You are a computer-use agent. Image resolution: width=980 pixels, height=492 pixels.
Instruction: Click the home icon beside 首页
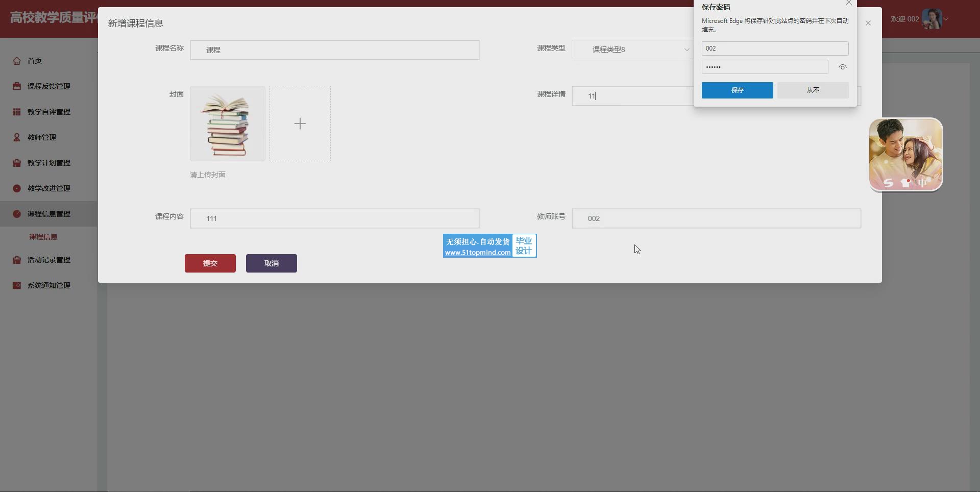pyautogui.click(x=17, y=61)
